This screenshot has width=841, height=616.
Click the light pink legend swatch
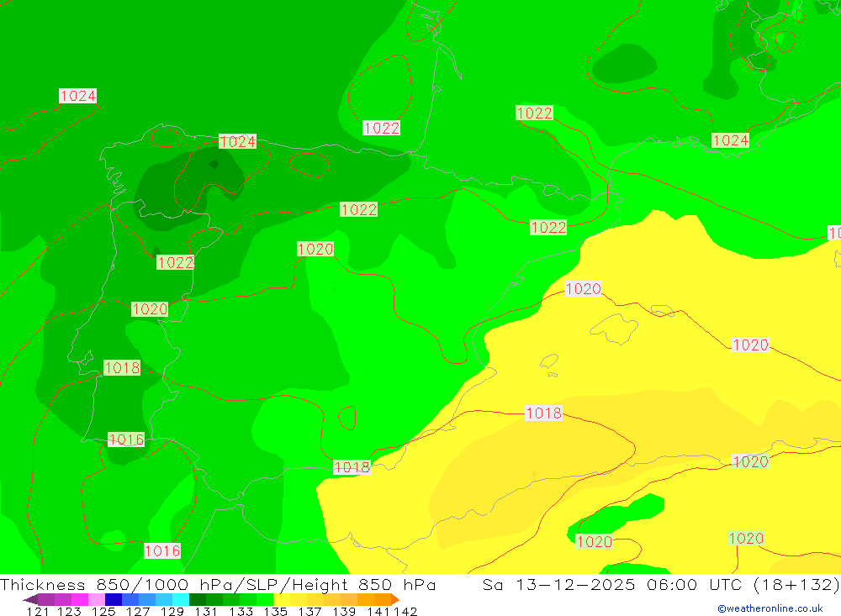(x=97, y=599)
